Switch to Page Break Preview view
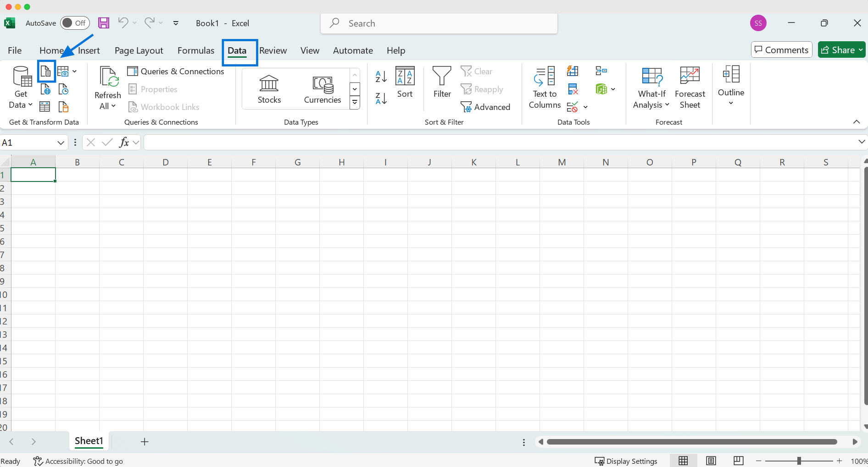The image size is (868, 467). (x=738, y=461)
